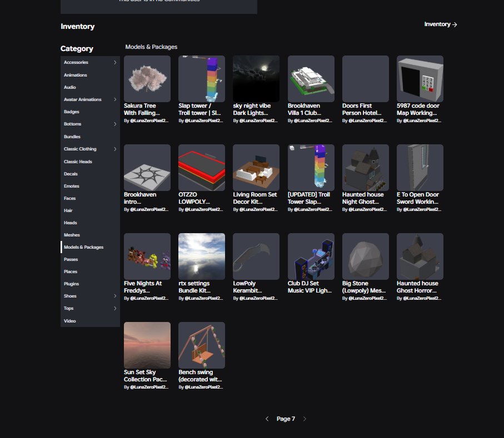
Task: Open creator link under Bench swing
Action: tap(204, 387)
